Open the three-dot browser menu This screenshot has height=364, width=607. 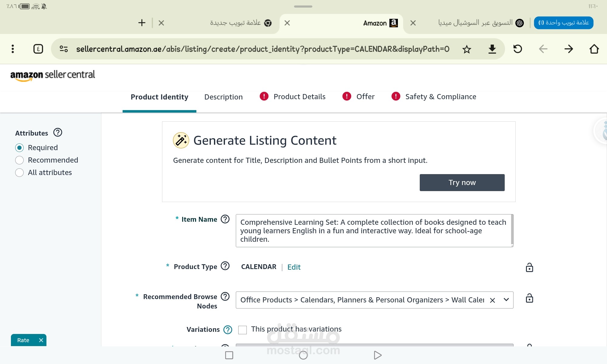tap(12, 49)
